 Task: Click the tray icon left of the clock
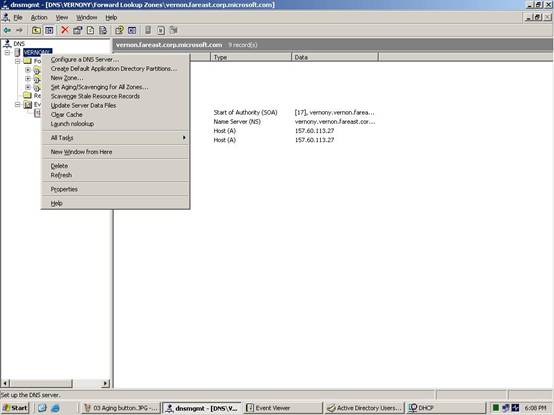[515, 408]
